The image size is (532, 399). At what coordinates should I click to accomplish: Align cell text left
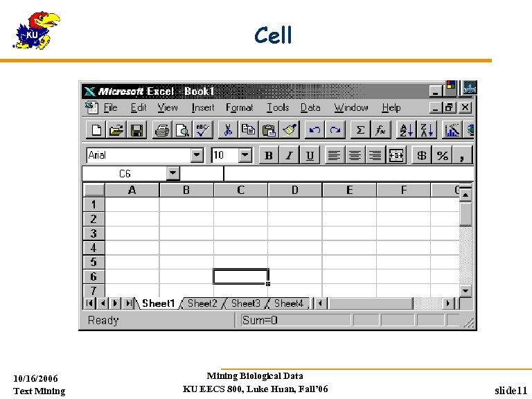334,155
